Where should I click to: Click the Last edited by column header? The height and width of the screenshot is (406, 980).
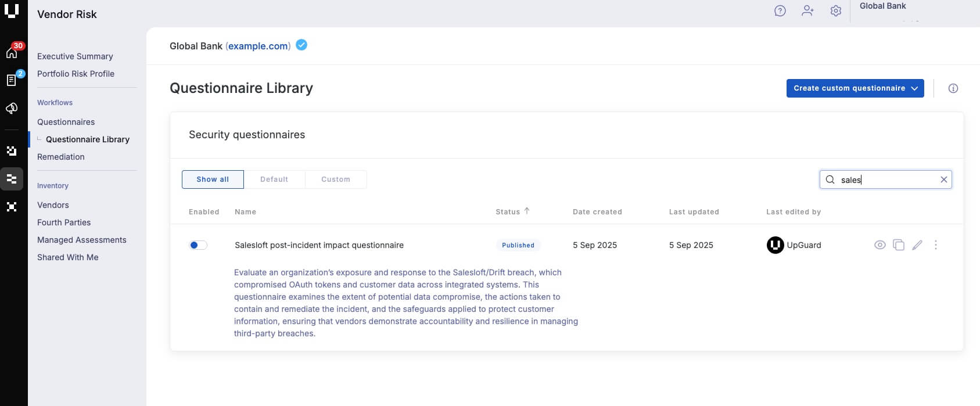794,212
